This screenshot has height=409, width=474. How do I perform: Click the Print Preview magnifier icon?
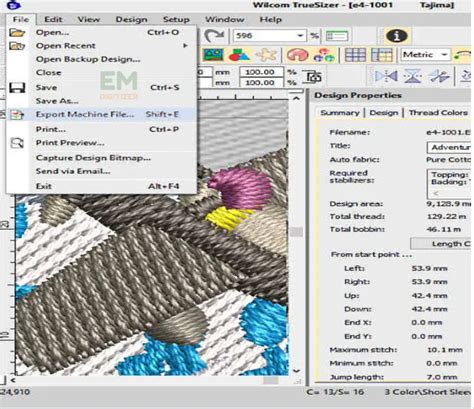[17, 143]
